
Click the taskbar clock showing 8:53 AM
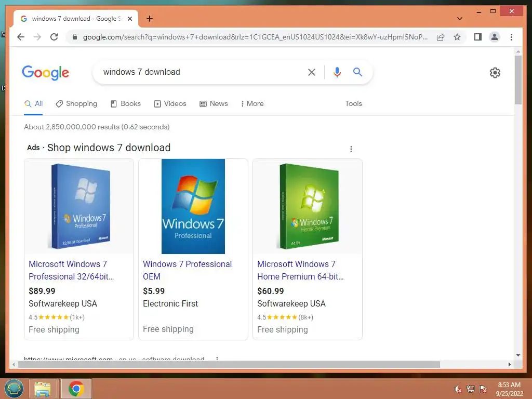(509, 389)
